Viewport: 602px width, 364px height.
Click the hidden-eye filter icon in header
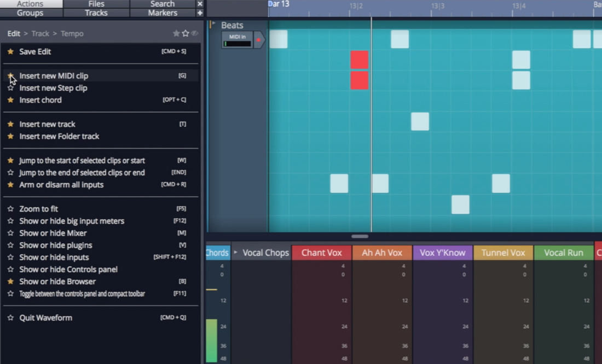pos(195,33)
